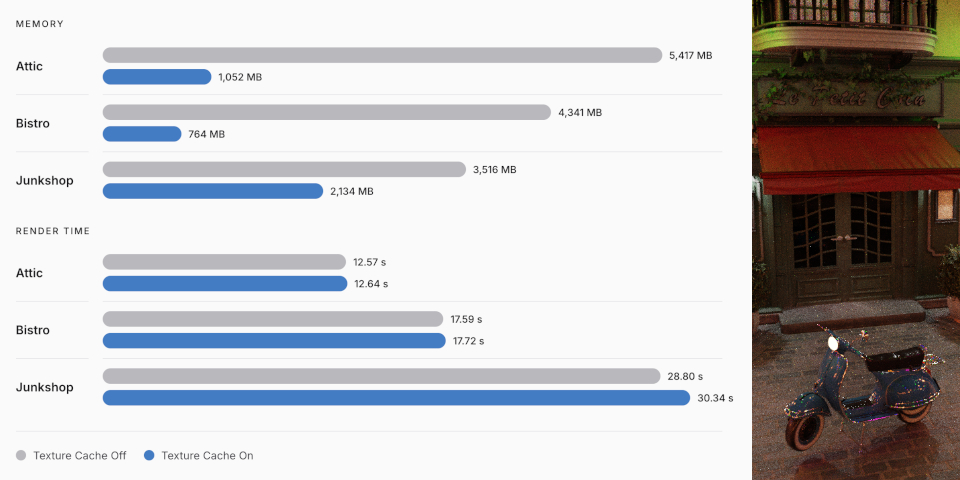
Task: Click the RENDER TIME section heading
Action: 53,231
